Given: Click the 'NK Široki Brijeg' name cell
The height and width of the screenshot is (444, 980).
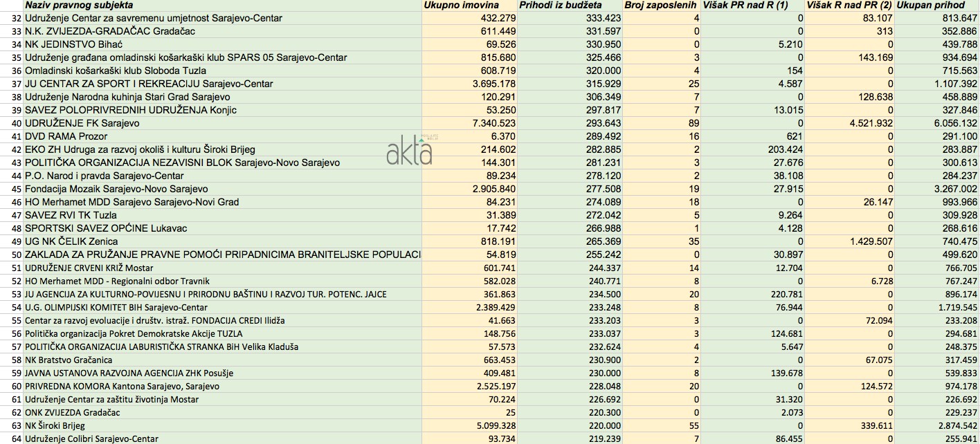Looking at the screenshot, I should click(x=55, y=425).
